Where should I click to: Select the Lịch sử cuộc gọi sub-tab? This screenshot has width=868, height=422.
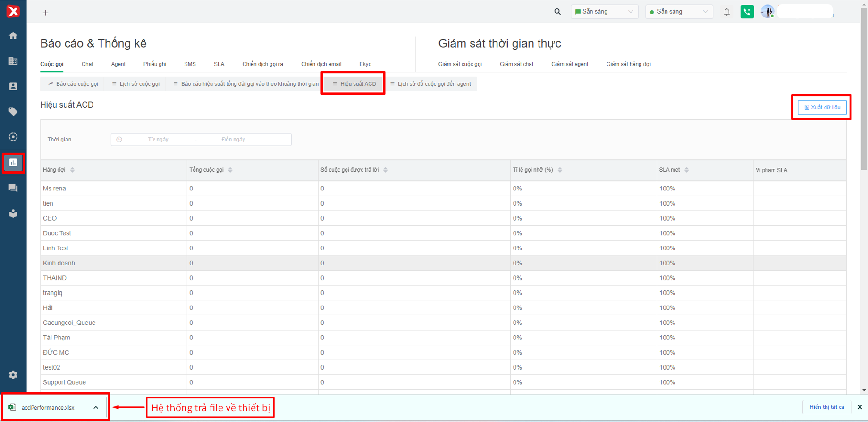[x=136, y=84]
